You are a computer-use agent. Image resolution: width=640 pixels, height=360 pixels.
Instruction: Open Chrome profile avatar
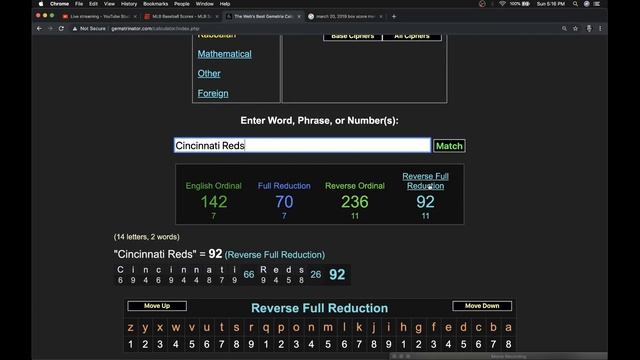pos(589,29)
